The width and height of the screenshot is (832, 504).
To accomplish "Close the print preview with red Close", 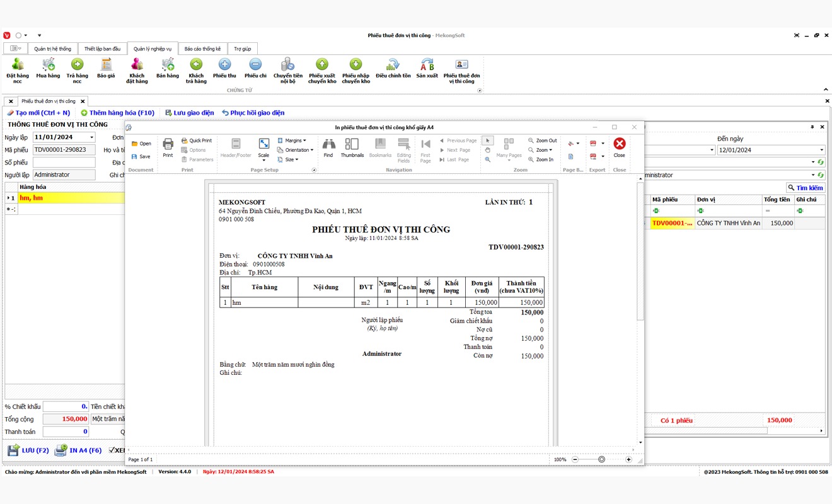I will [619, 147].
